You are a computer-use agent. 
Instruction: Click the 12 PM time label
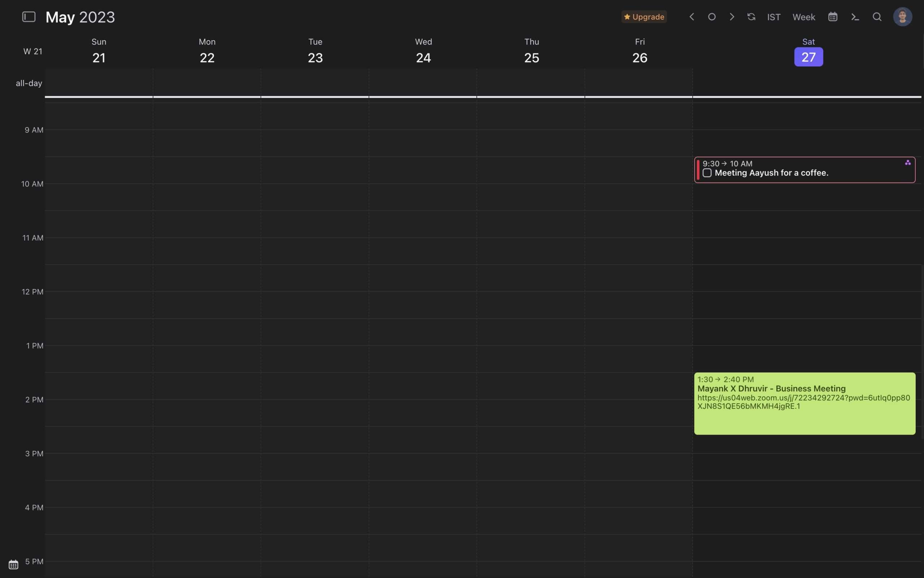(32, 292)
